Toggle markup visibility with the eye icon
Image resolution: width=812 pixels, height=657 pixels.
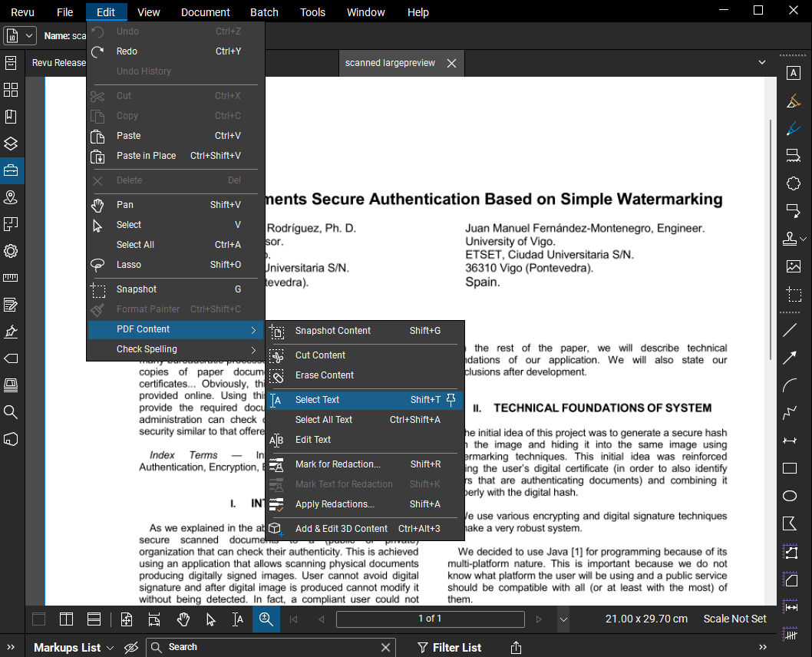[131, 647]
